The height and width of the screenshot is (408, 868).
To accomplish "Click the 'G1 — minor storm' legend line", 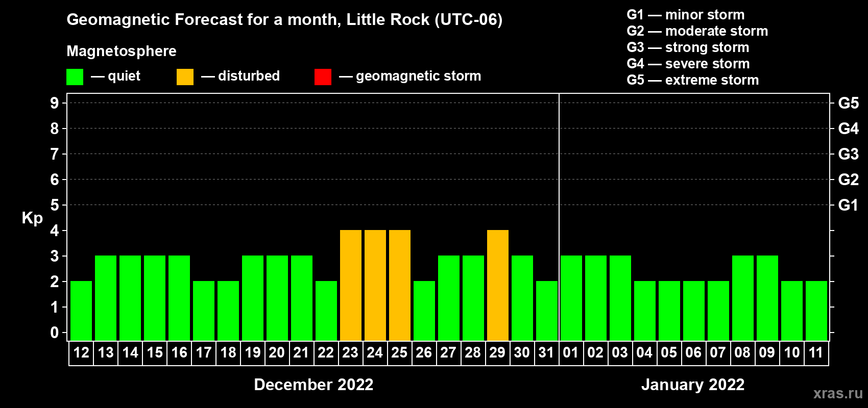I will [685, 15].
